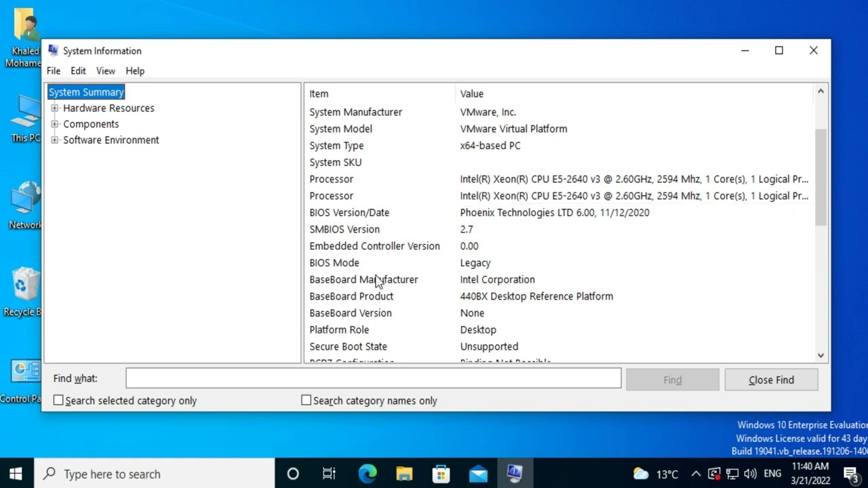Click the Value column header
This screenshot has width=868, height=488.
(x=634, y=94)
